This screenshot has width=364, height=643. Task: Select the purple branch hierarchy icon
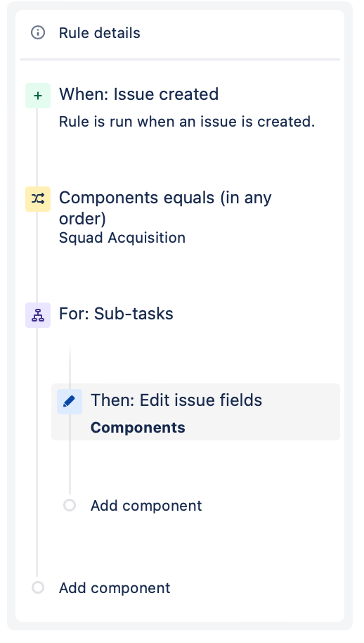38,315
